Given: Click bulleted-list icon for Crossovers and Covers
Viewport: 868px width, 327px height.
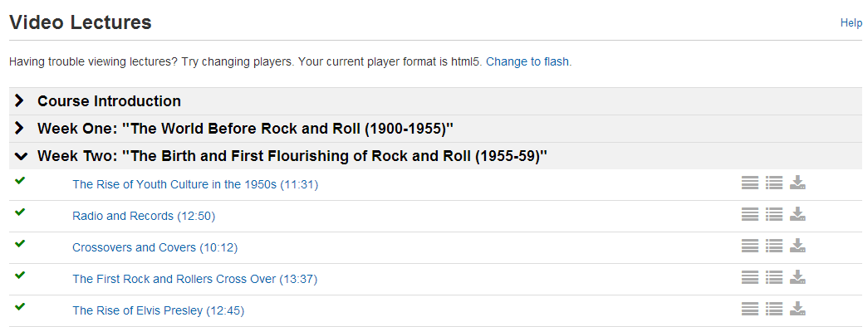Looking at the screenshot, I should [x=774, y=246].
